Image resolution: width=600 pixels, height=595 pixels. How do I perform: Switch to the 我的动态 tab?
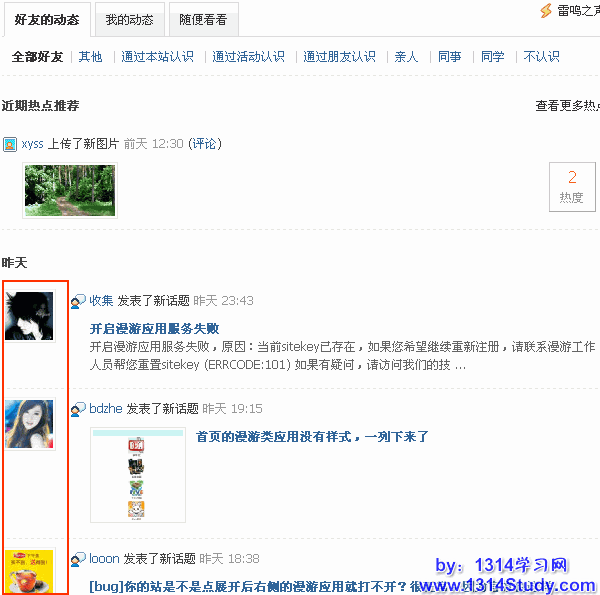[x=129, y=20]
